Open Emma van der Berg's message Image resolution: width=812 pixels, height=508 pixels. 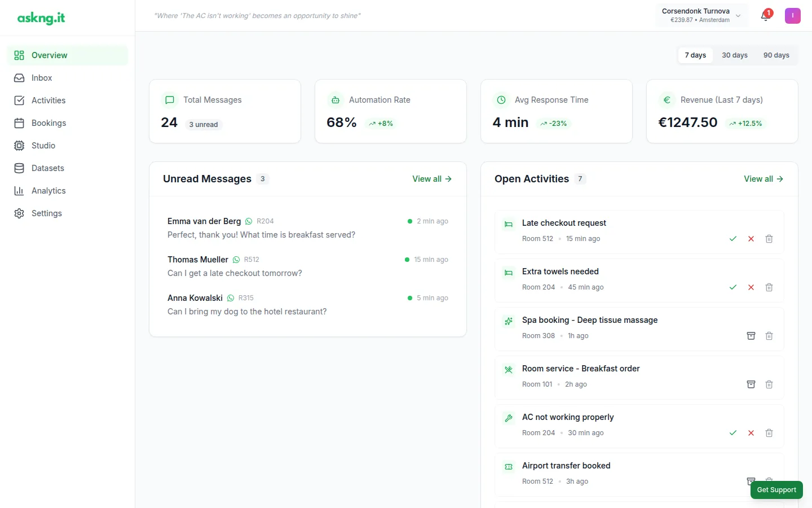click(308, 228)
